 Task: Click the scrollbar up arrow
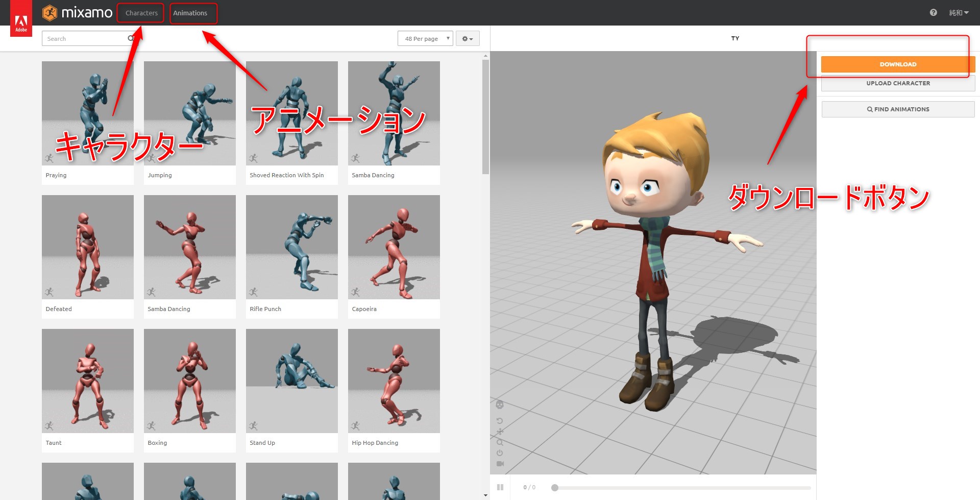[x=485, y=55]
